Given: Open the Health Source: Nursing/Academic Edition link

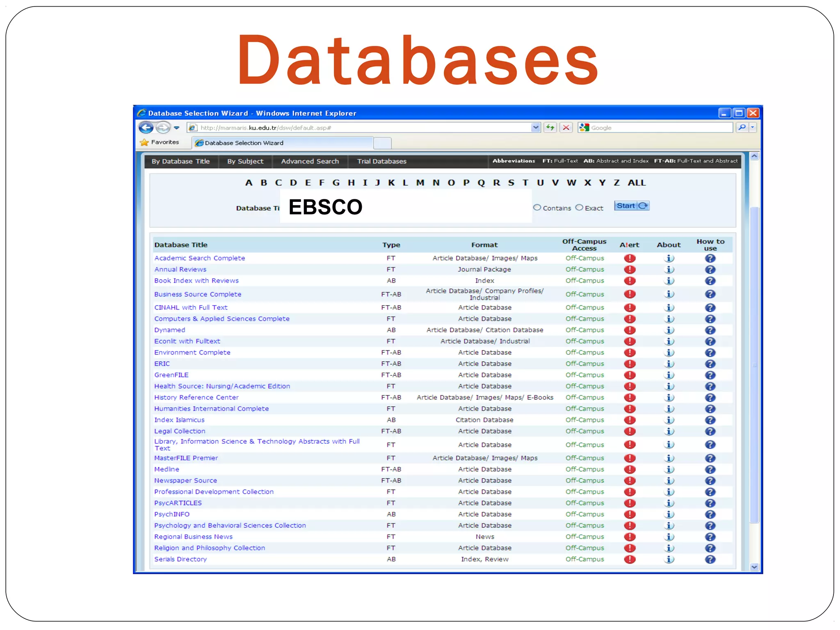Looking at the screenshot, I should point(222,386).
